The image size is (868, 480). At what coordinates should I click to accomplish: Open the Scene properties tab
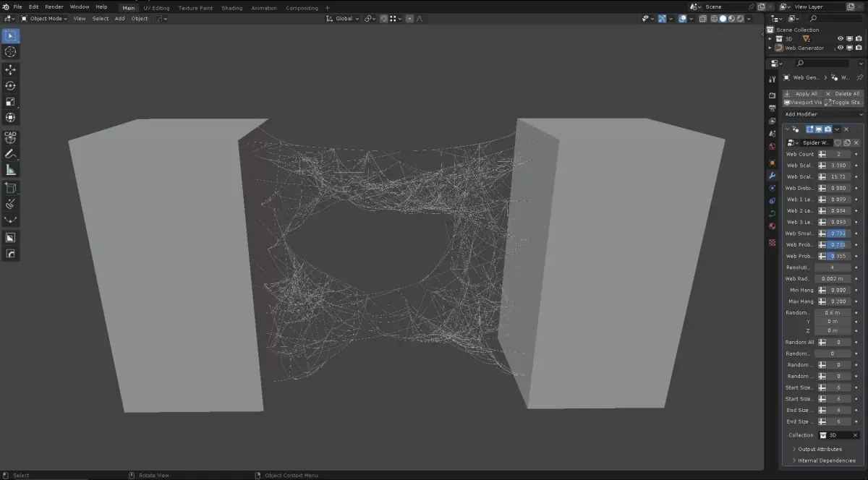point(773,134)
